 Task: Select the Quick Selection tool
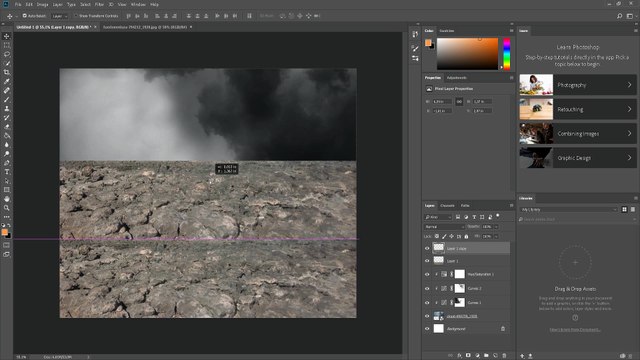[7, 63]
